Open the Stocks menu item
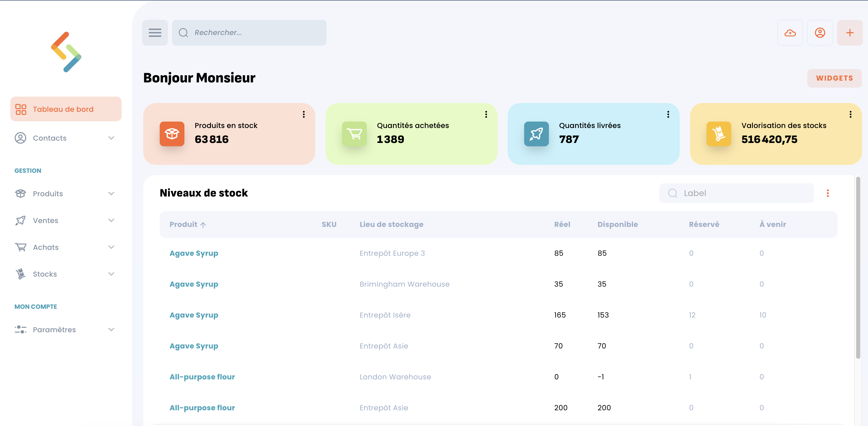The height and width of the screenshot is (426, 868). tap(66, 274)
